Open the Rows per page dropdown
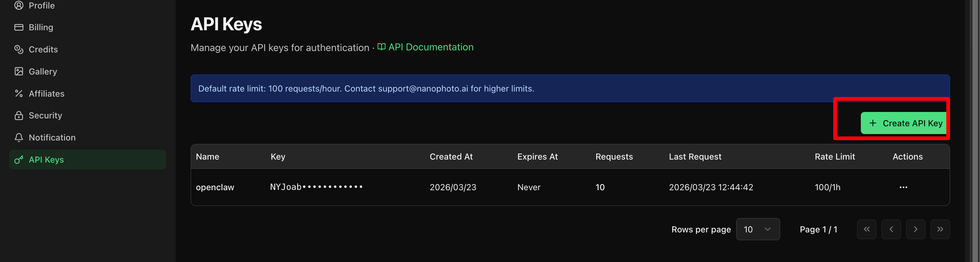 coord(757,229)
